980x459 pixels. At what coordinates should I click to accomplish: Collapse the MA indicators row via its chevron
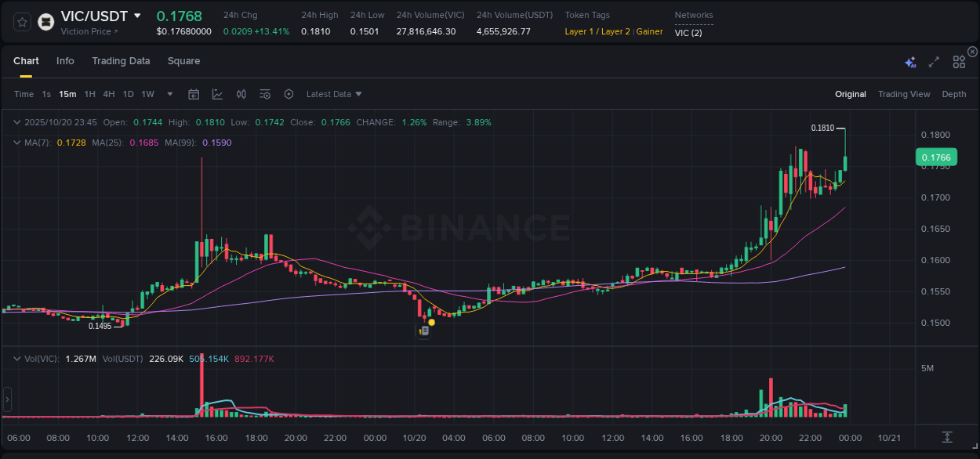(x=16, y=143)
